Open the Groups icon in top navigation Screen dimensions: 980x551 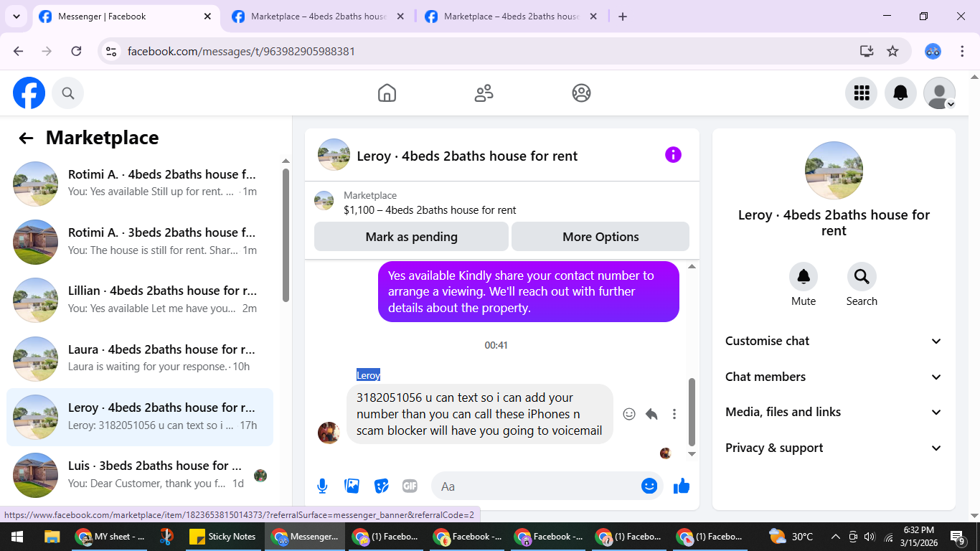[581, 93]
